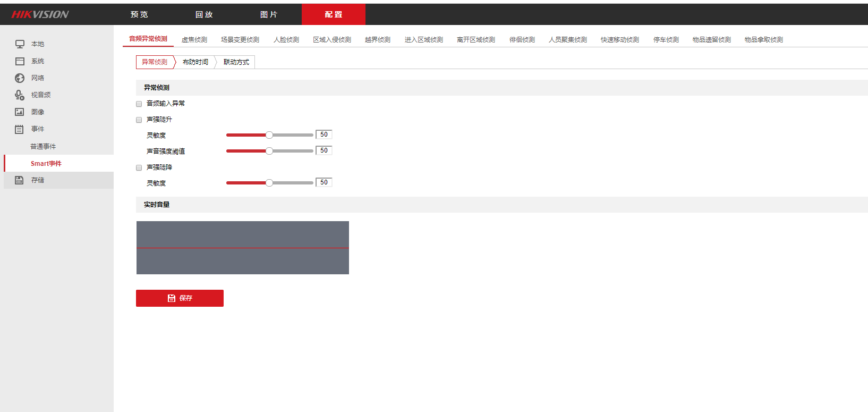868x412 pixels.
Task: Switch to 进入区域侦测 tab
Action: [424, 40]
